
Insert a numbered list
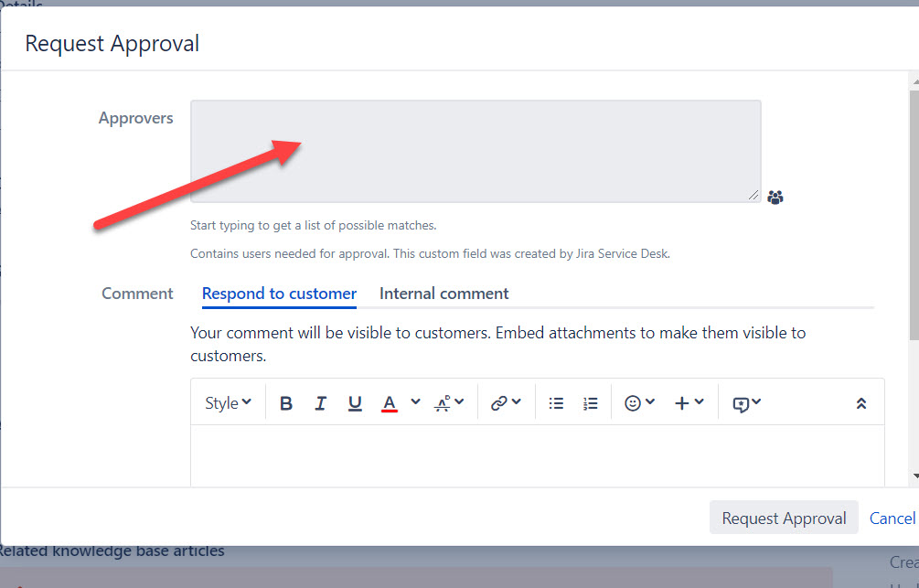point(590,403)
